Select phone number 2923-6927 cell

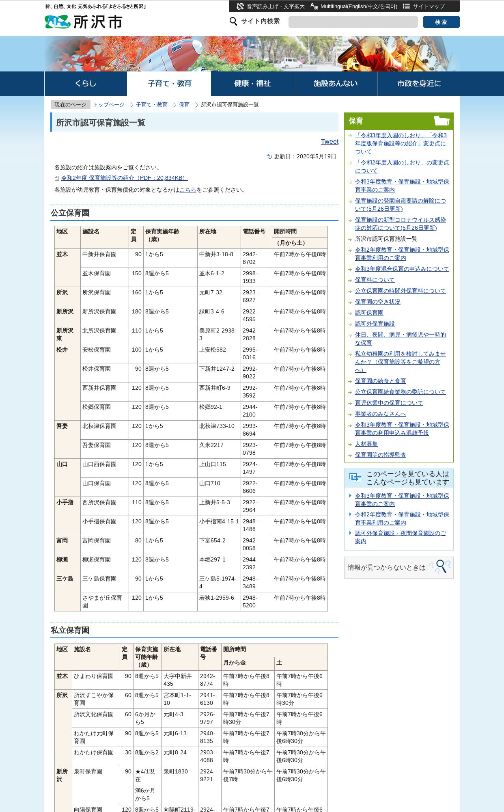pyautogui.click(x=256, y=296)
